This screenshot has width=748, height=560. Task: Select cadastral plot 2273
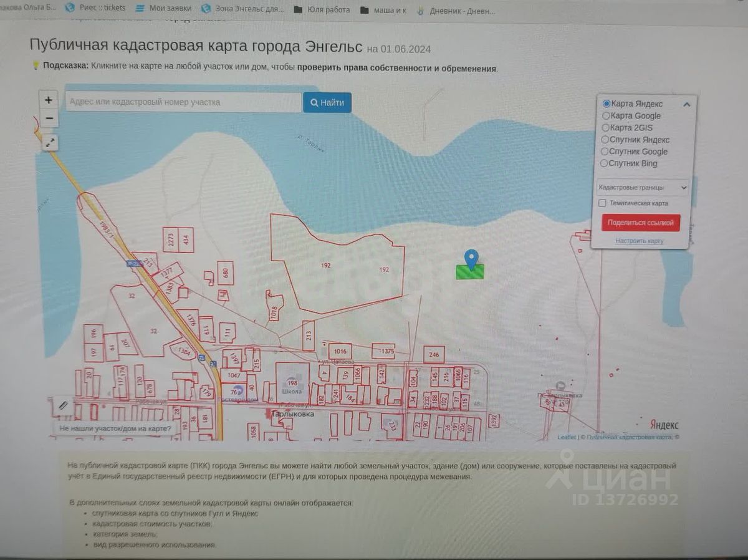coord(170,239)
